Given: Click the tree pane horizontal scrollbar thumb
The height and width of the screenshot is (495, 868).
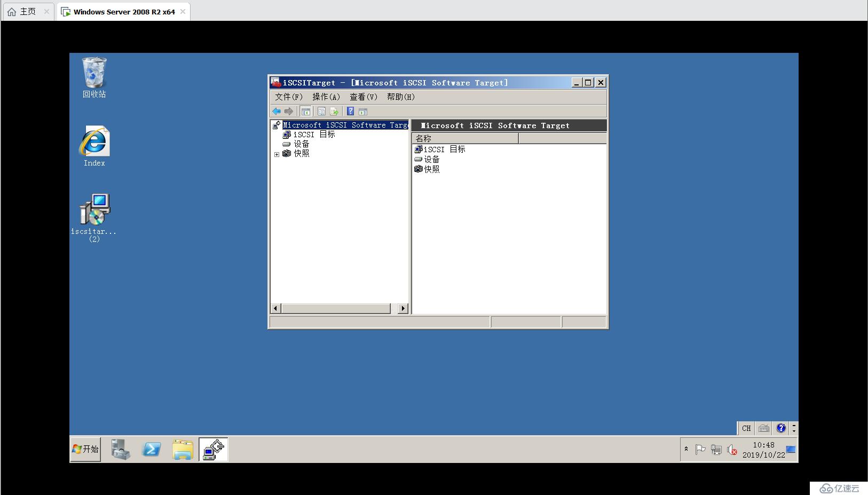Looking at the screenshot, I should click(336, 309).
